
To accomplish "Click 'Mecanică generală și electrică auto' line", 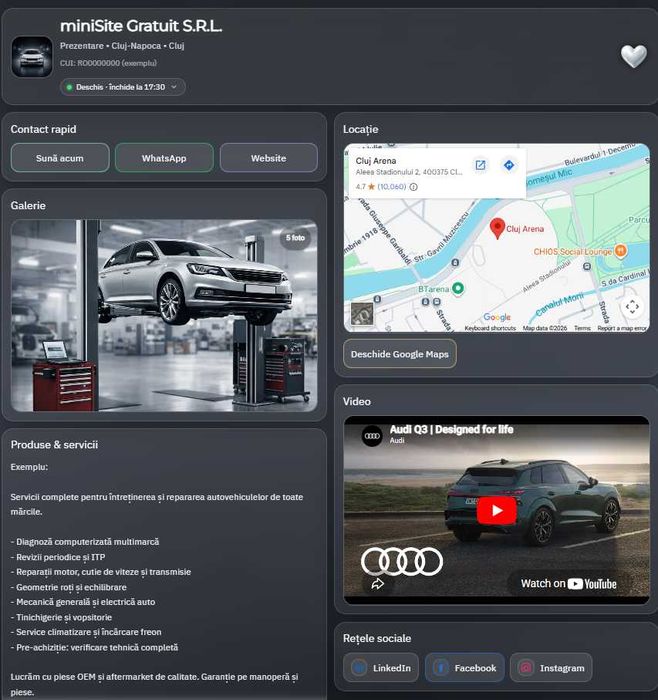I will (83, 602).
